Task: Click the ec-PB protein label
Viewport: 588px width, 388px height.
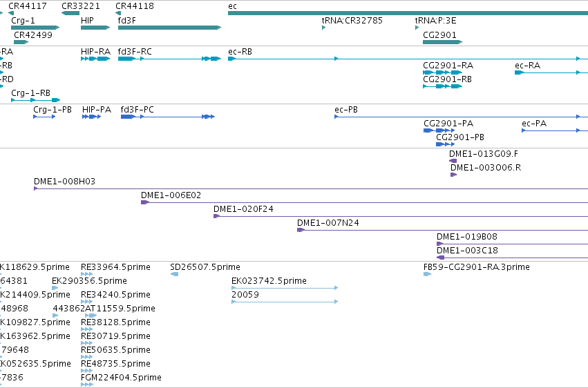Action: click(346, 109)
